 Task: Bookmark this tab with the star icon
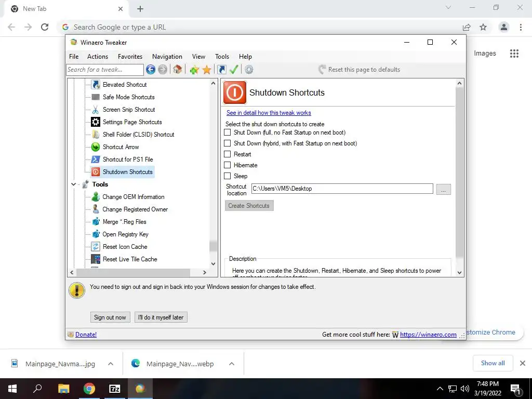pyautogui.click(x=483, y=27)
